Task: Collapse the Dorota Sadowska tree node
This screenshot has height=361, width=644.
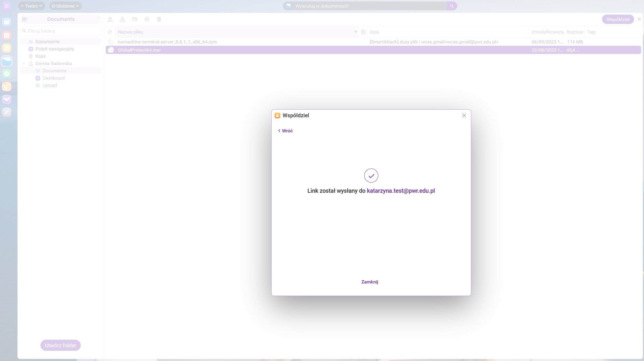Action: click(x=24, y=64)
